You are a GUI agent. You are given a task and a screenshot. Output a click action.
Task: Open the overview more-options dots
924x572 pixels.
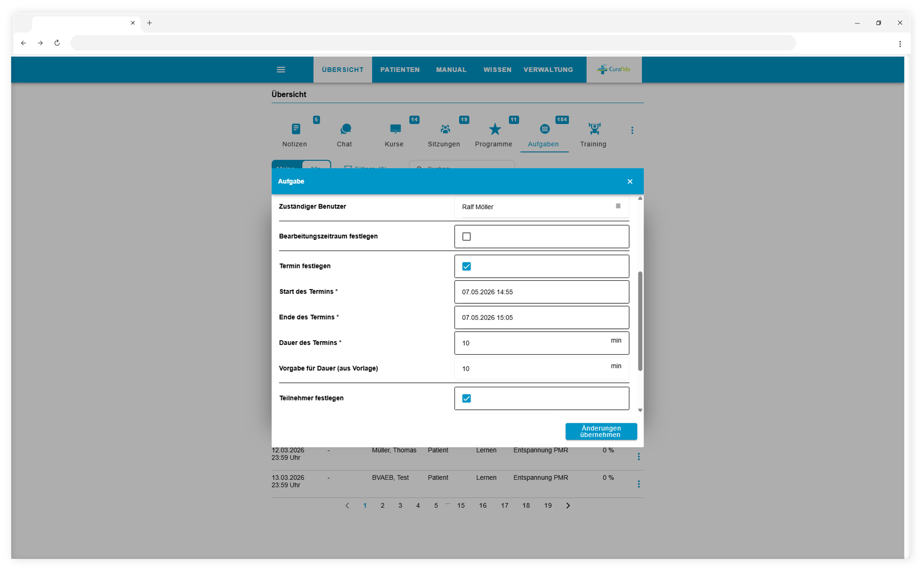coord(632,131)
